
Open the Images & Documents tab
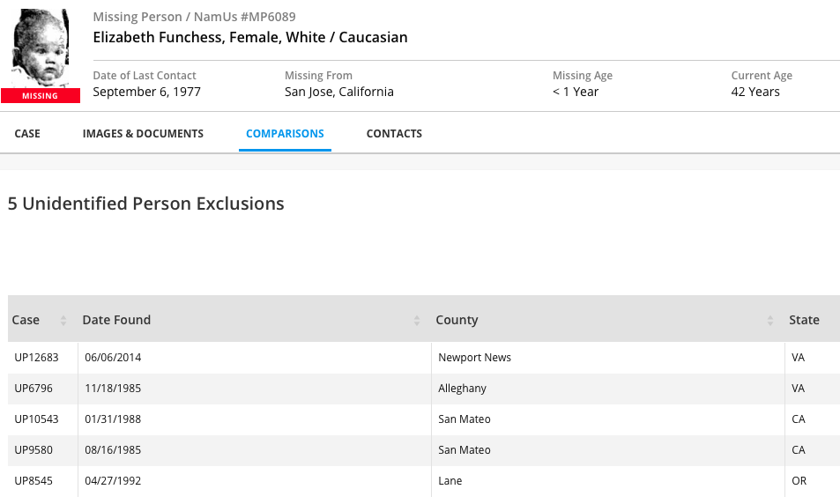click(143, 134)
